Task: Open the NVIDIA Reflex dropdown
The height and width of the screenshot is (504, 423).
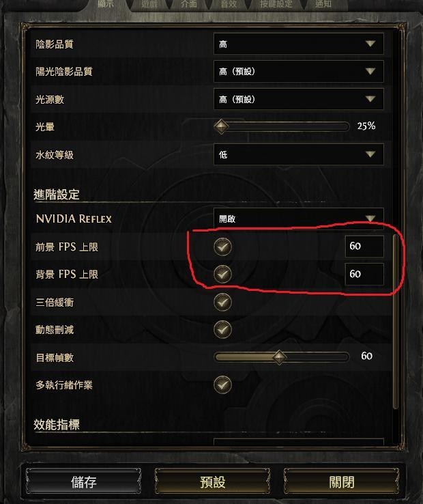Action: 298,219
